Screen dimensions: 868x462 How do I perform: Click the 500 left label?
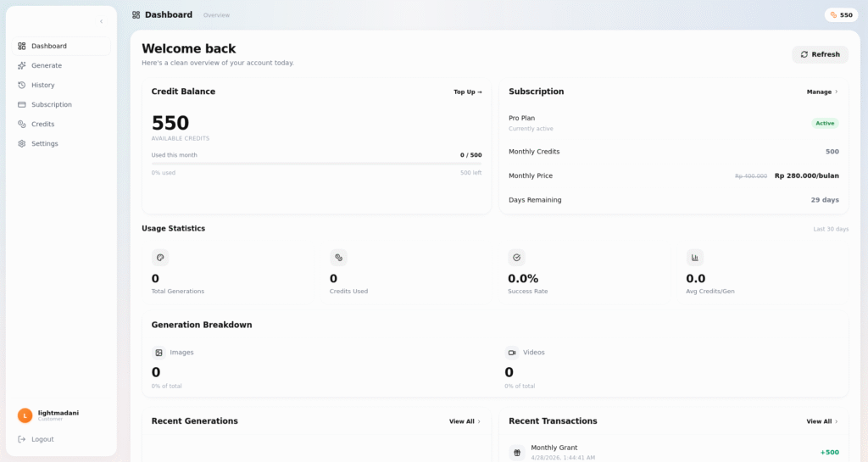471,173
